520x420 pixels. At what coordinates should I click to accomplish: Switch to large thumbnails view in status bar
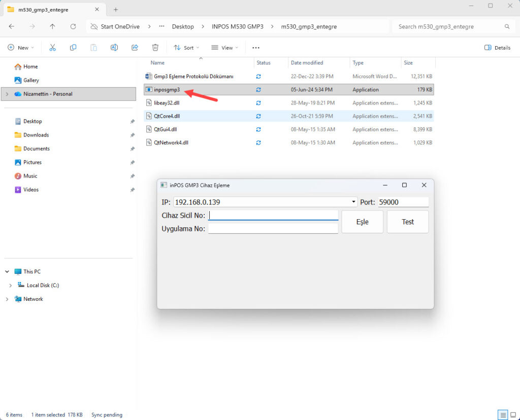(x=512, y=415)
